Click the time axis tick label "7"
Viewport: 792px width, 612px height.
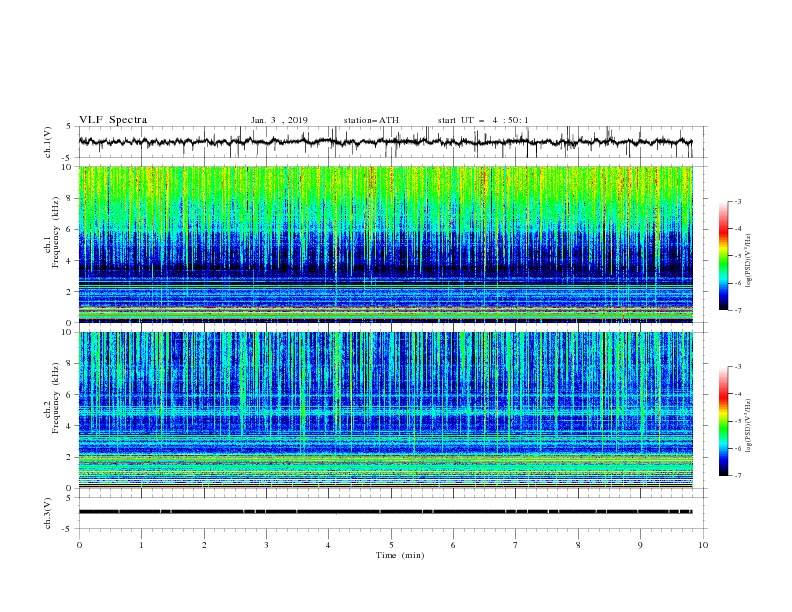pos(516,545)
